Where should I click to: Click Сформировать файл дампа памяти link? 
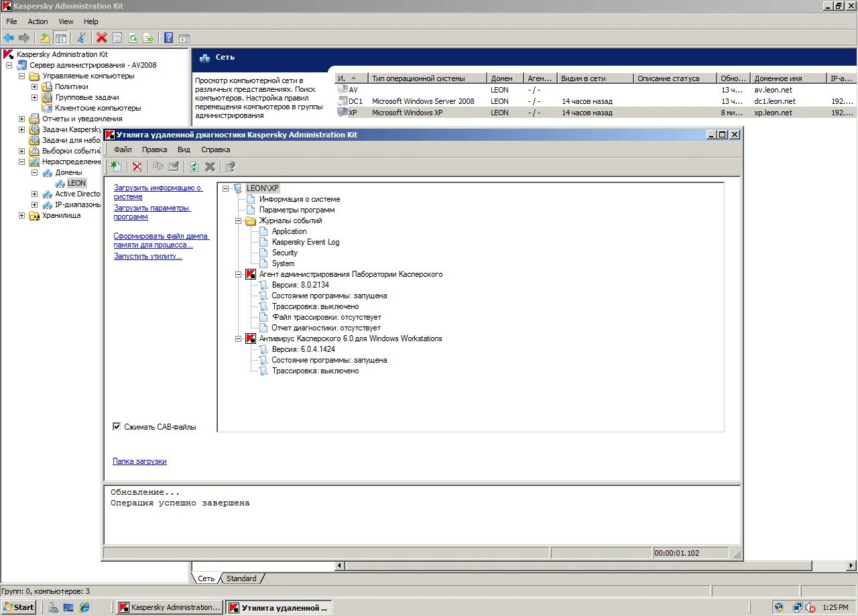(x=162, y=241)
